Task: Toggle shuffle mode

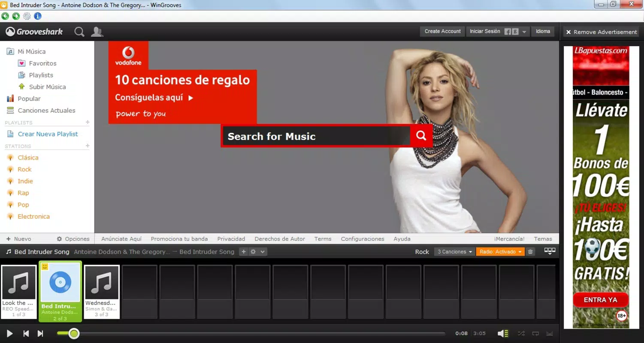Action: tap(521, 333)
